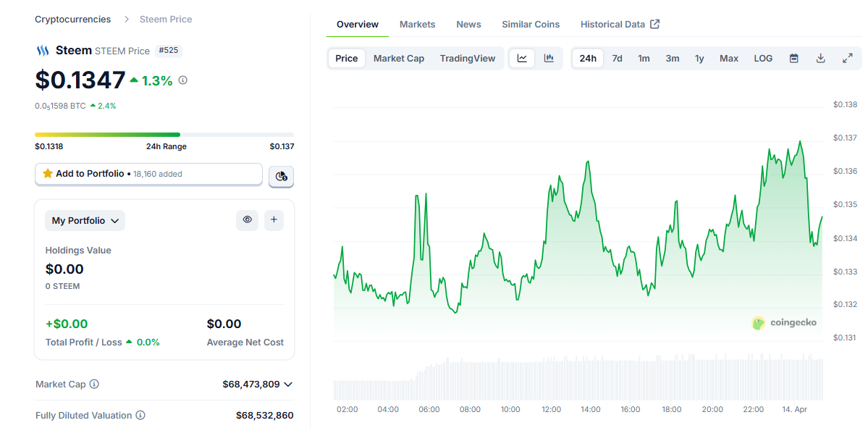The width and height of the screenshot is (868, 428).
Task: Click the $68,532,860 valuation value
Action: click(x=265, y=415)
